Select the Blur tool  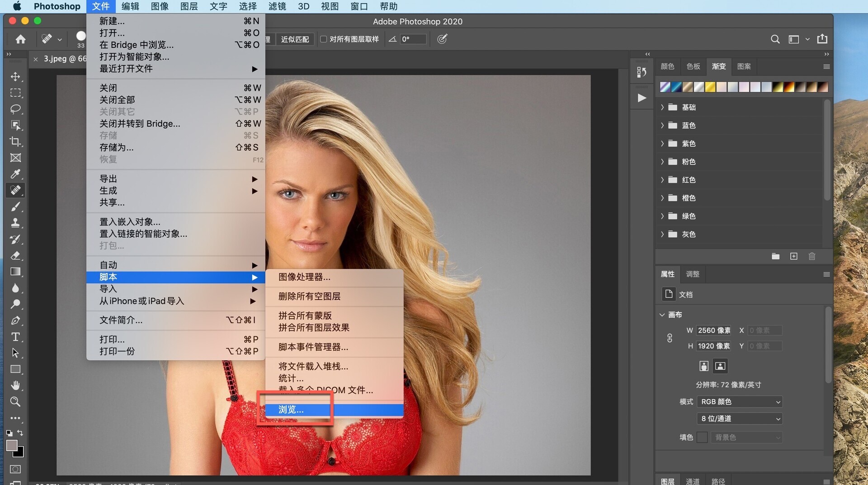[15, 288]
